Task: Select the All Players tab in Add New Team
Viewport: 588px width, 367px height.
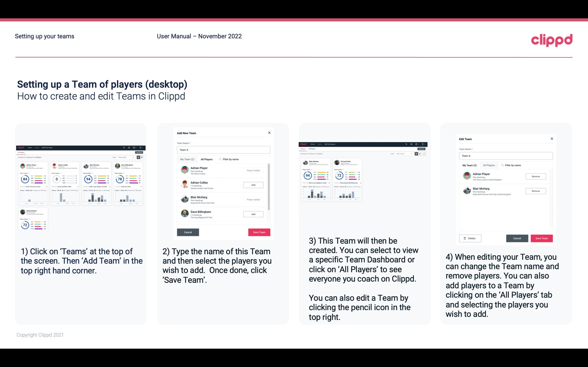Action: pyautogui.click(x=207, y=159)
